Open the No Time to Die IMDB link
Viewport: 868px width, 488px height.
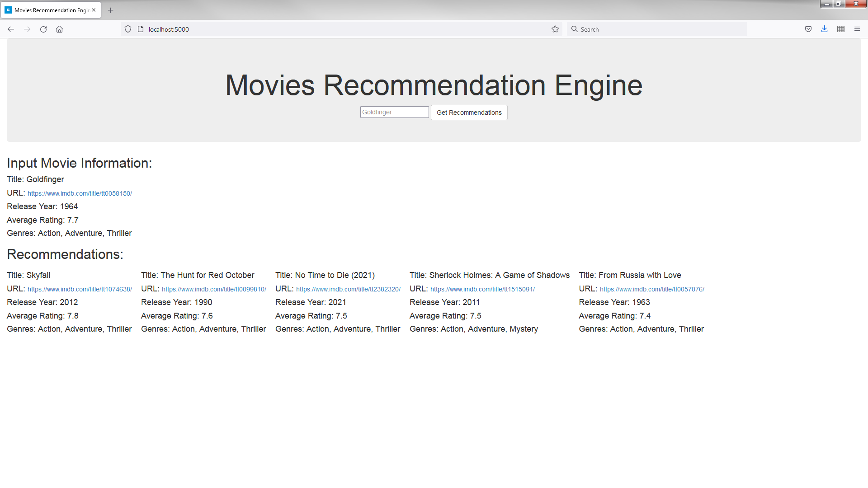(x=348, y=289)
